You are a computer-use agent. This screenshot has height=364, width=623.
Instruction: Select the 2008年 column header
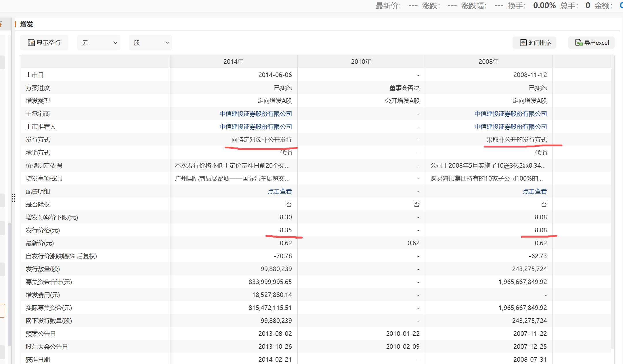[488, 62]
